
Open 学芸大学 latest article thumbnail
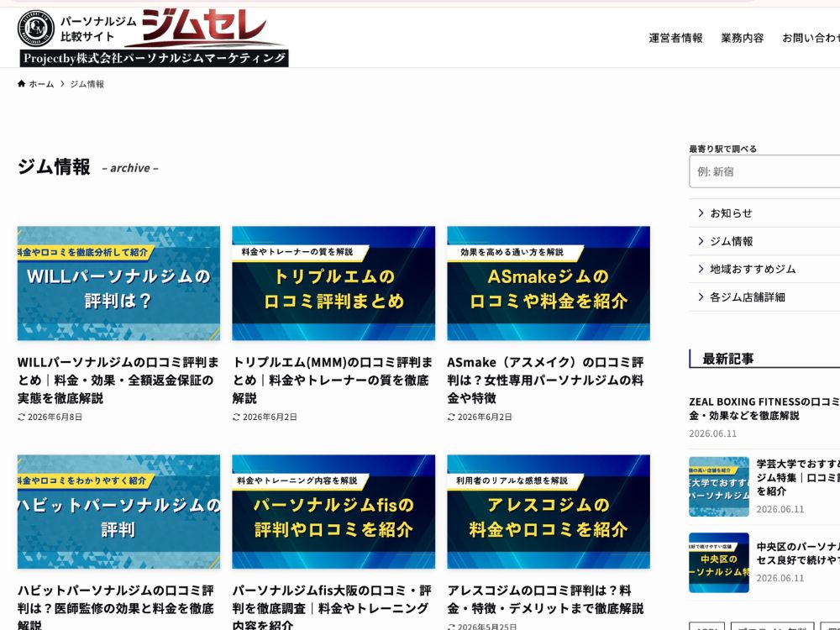(719, 486)
